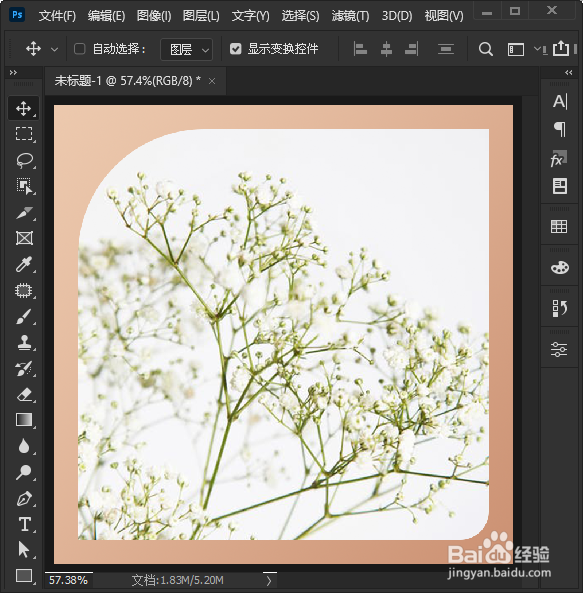Close the 未标题-1 document tab
This screenshot has height=593, width=583.
[x=212, y=81]
